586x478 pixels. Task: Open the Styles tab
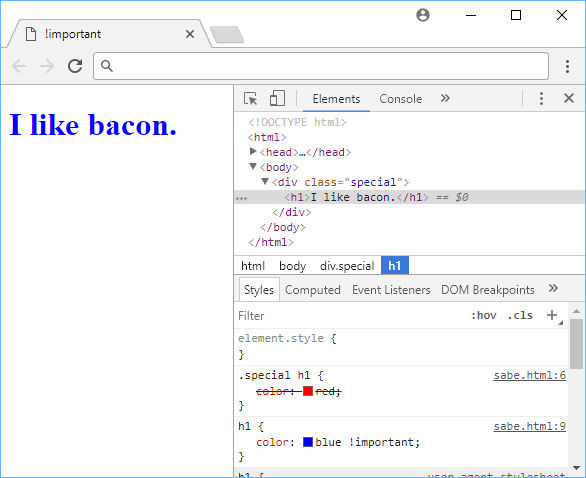259,290
